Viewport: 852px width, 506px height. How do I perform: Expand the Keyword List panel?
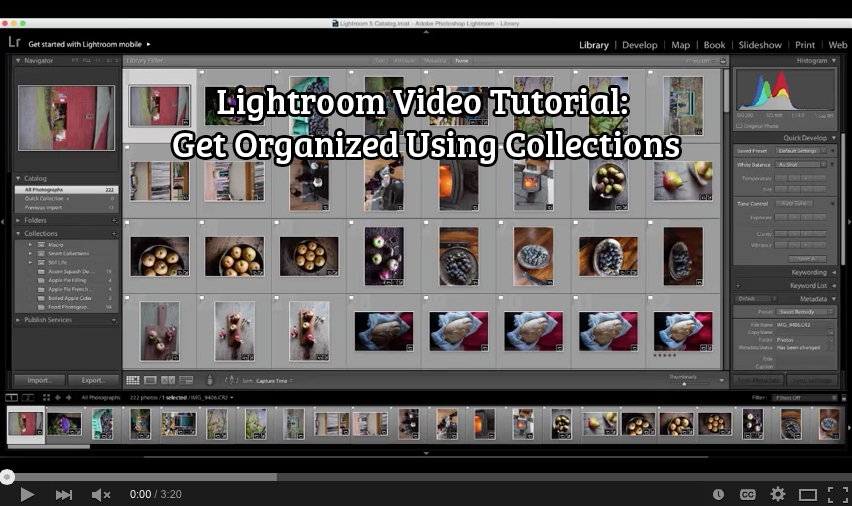click(834, 285)
